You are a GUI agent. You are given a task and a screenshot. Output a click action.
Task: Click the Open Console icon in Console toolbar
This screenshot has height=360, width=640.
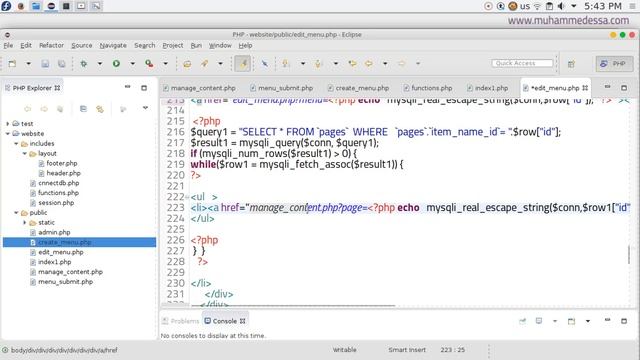point(571,321)
